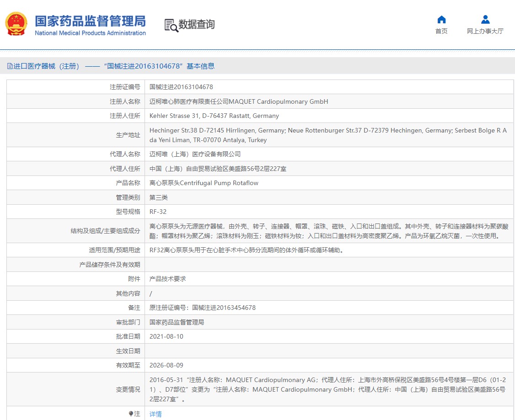Click the document icon before 进口医疗器械

(x=10, y=66)
